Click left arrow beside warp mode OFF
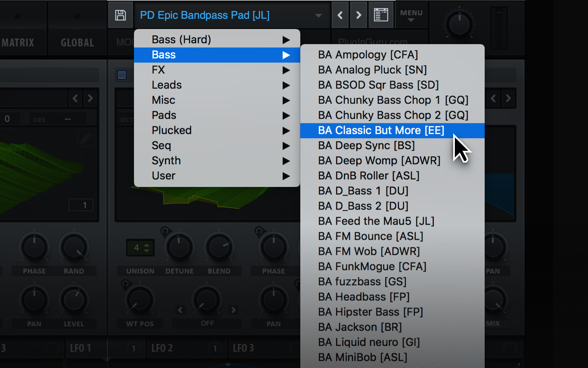588x368 pixels. (180, 310)
